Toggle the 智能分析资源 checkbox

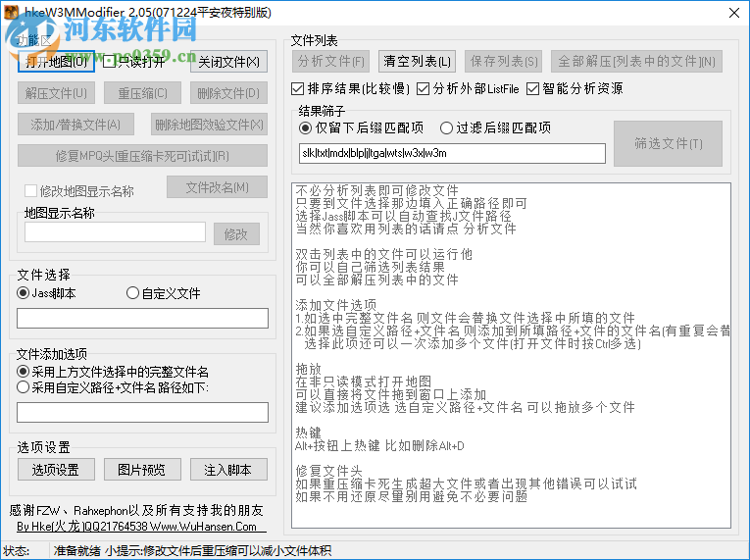[575, 88]
